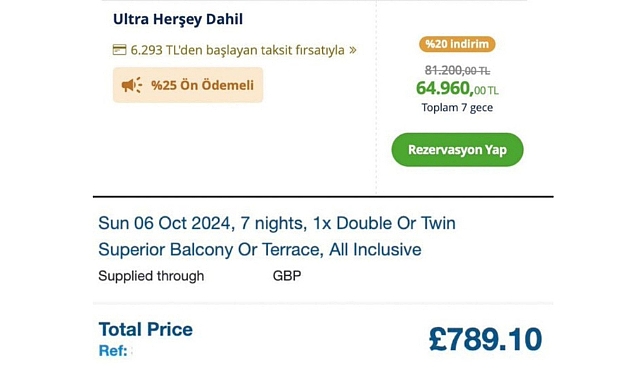Click the green 64.960,00 TL price
641x380 pixels.
click(457, 88)
